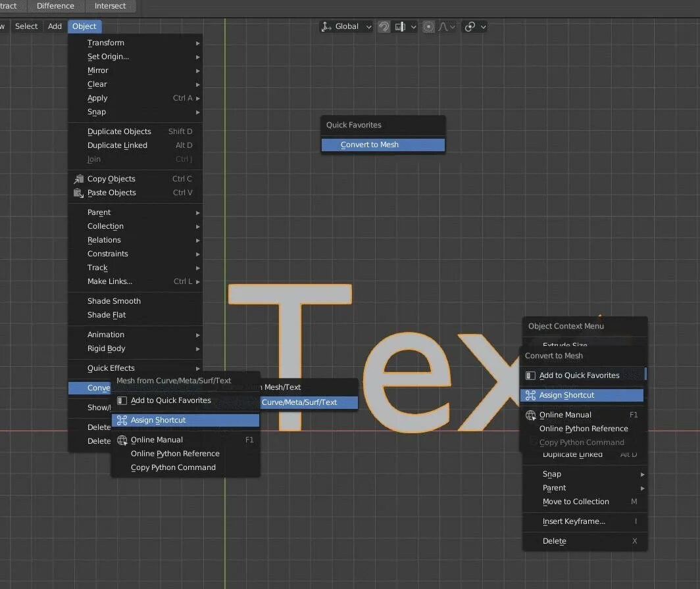Viewport: 700px width, 589px height.
Task: Click the Difference boolean button
Action: pyautogui.click(x=55, y=6)
